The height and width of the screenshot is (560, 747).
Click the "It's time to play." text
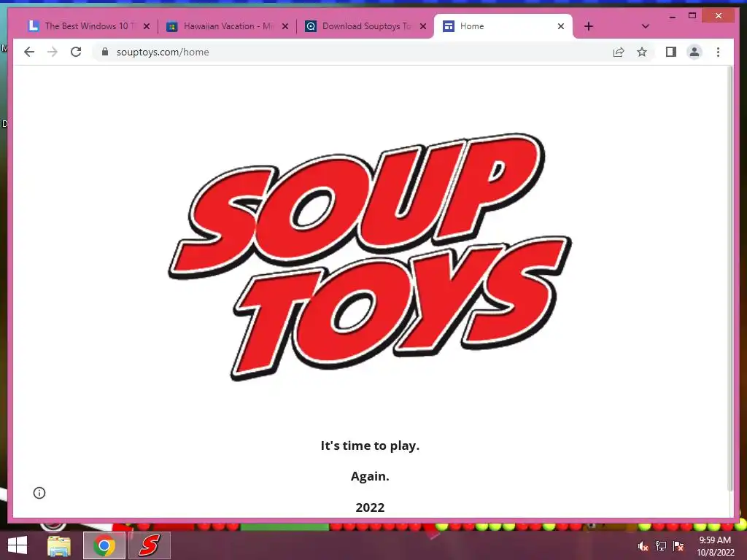(370, 446)
